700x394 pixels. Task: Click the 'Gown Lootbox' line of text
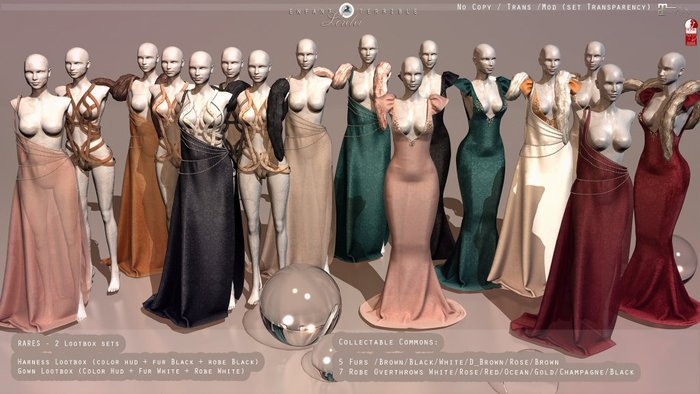click(132, 371)
